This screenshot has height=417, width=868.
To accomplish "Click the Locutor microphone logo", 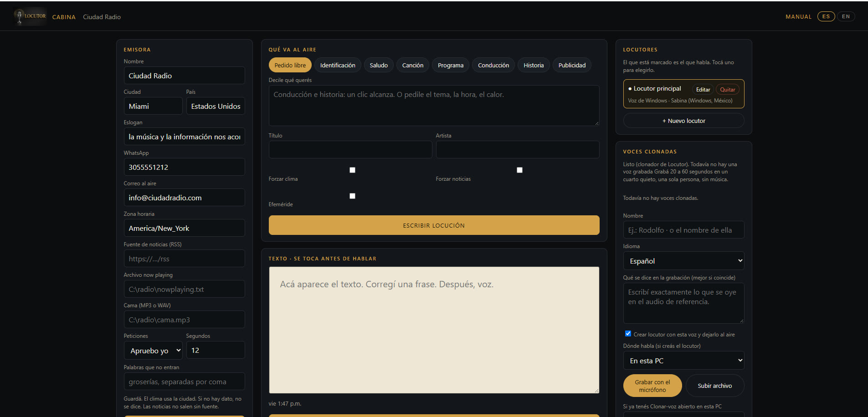I will pyautogui.click(x=30, y=16).
